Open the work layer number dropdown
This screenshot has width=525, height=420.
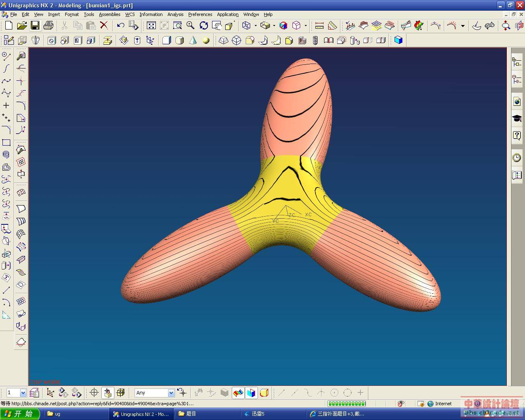(x=23, y=393)
